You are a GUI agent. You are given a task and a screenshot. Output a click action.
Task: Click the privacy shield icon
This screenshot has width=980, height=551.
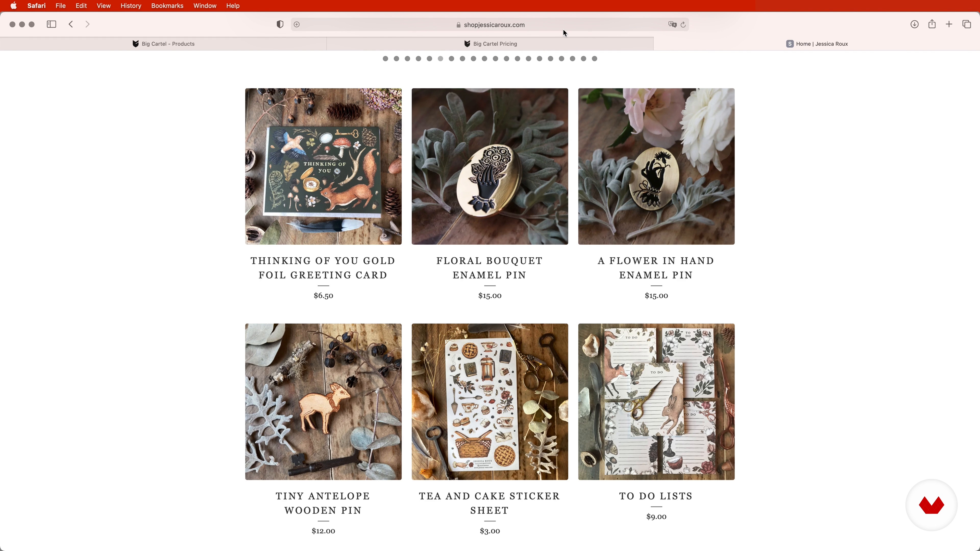click(280, 24)
